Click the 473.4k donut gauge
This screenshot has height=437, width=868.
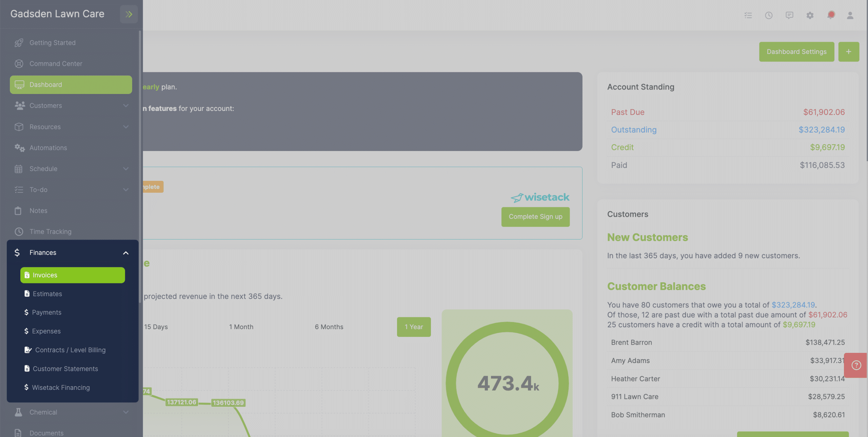point(507,383)
